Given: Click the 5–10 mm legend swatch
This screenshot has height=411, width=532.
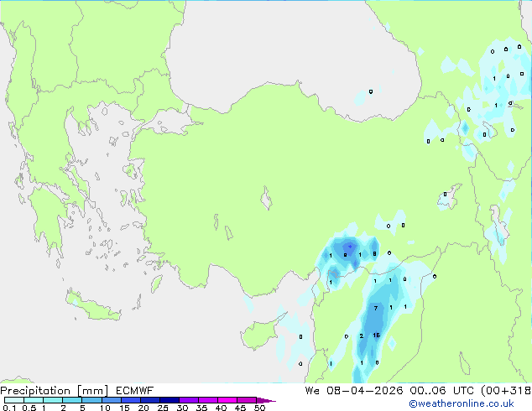Looking at the screenshot, I should coord(91,400).
